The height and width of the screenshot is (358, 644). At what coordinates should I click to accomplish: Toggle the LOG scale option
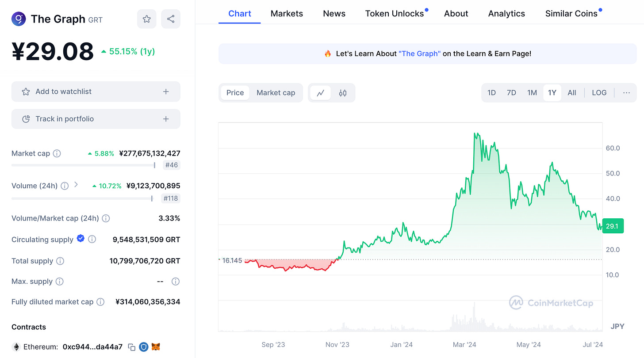(599, 93)
